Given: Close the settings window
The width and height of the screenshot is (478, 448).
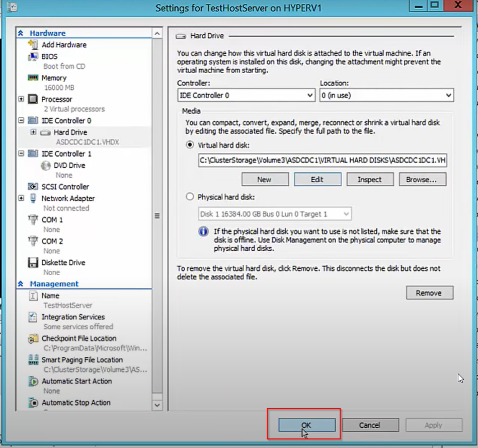Looking at the screenshot, I should point(458,6).
